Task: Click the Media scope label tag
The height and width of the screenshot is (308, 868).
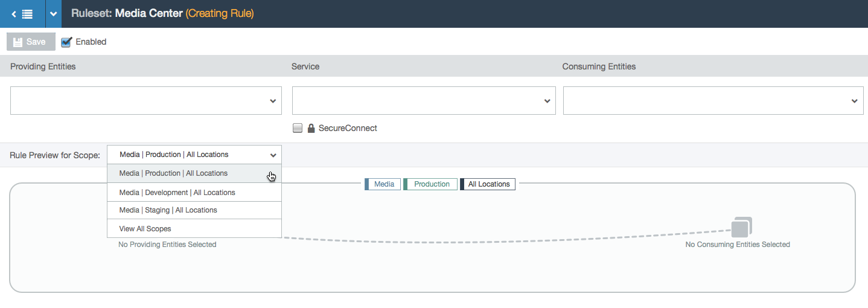Action: [383, 184]
